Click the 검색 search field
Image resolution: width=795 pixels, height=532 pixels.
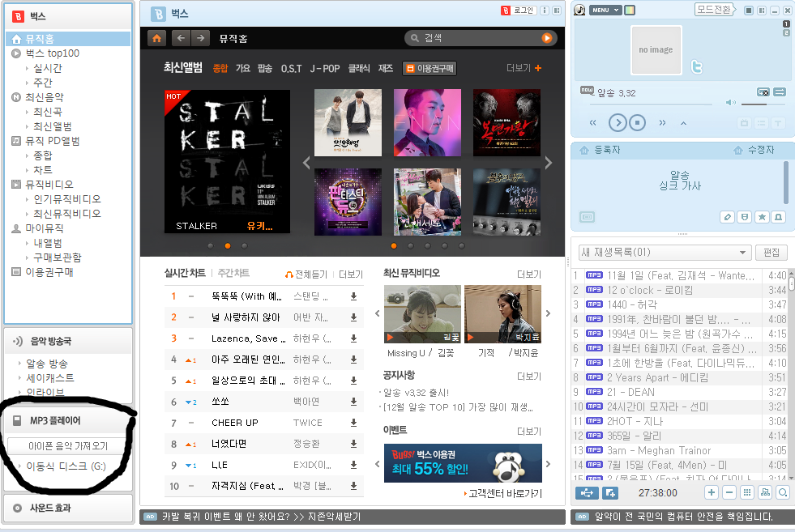(479, 38)
